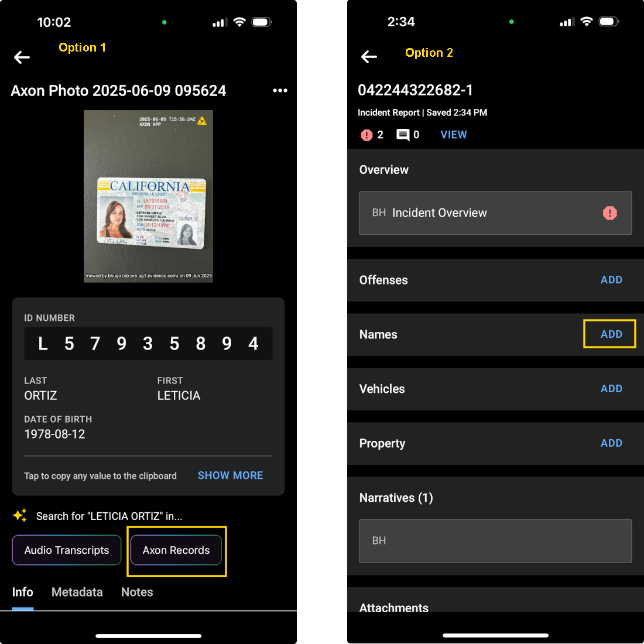Search for LETICIA ORTIZ in Audio Transcripts
Viewport: 644px width, 644px height.
[x=66, y=550]
